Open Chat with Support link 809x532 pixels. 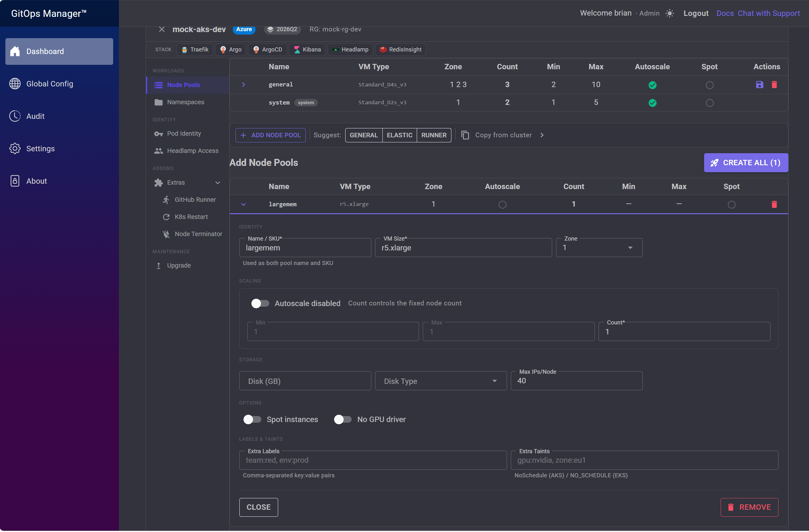[x=769, y=13]
